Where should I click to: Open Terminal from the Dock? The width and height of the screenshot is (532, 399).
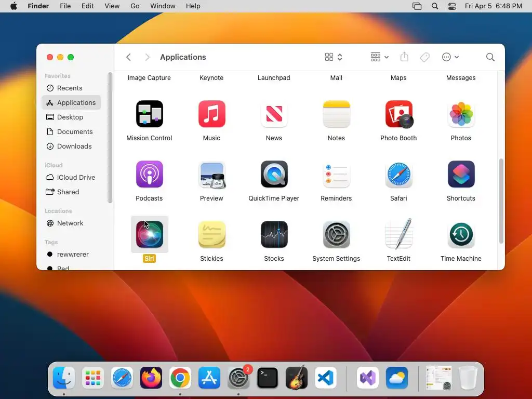pyautogui.click(x=268, y=378)
